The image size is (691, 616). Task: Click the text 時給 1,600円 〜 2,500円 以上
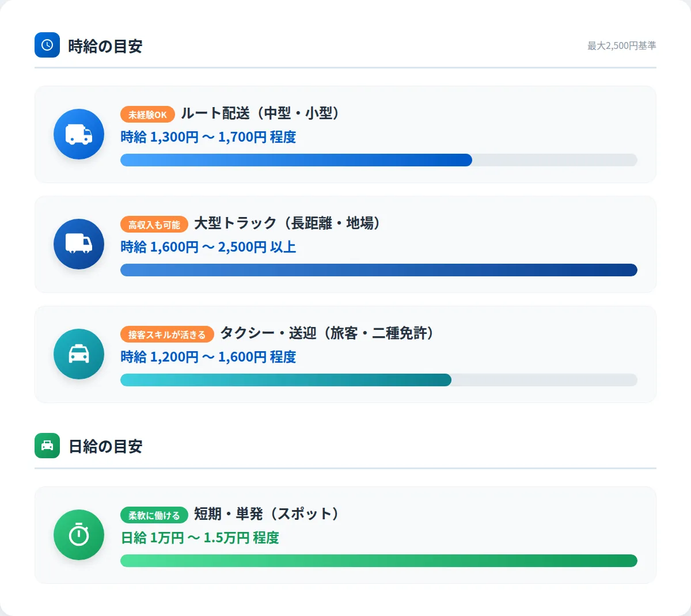[208, 247]
